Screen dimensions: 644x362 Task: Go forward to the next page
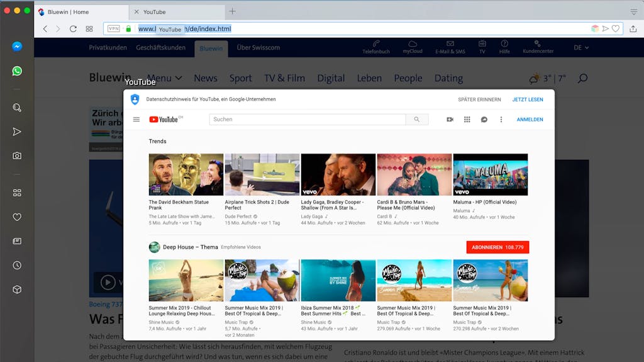(58, 29)
